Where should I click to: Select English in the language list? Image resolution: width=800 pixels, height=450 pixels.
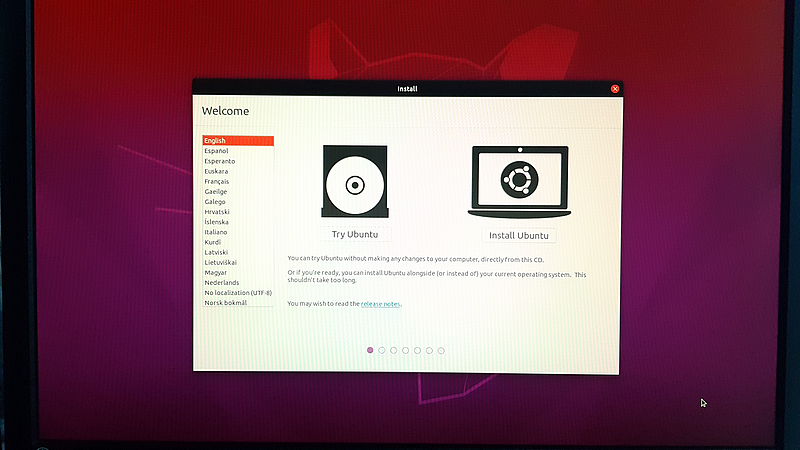click(x=238, y=141)
